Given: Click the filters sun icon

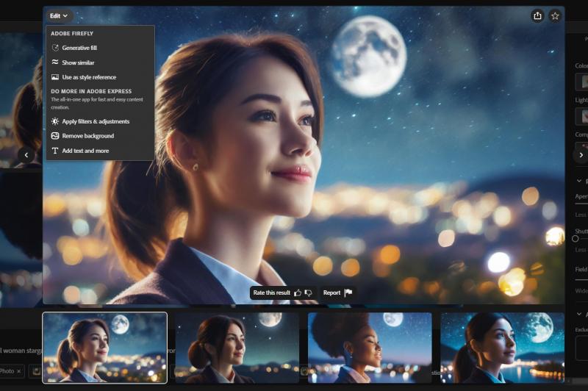Looking at the screenshot, I should point(55,121).
